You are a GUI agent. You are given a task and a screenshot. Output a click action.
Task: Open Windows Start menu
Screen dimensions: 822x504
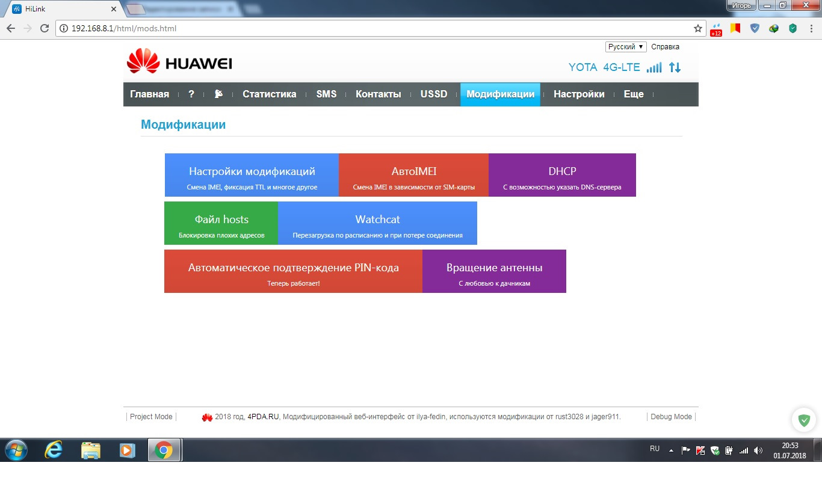pyautogui.click(x=16, y=450)
